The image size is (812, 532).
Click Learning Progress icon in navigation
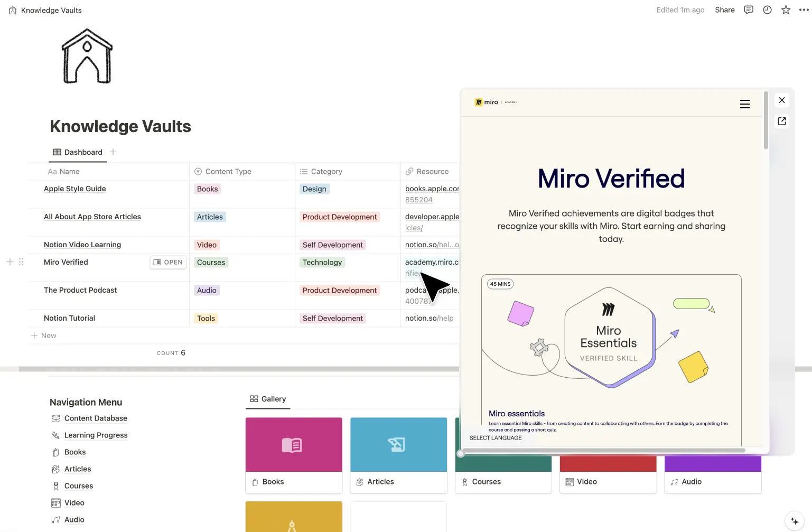(x=56, y=435)
